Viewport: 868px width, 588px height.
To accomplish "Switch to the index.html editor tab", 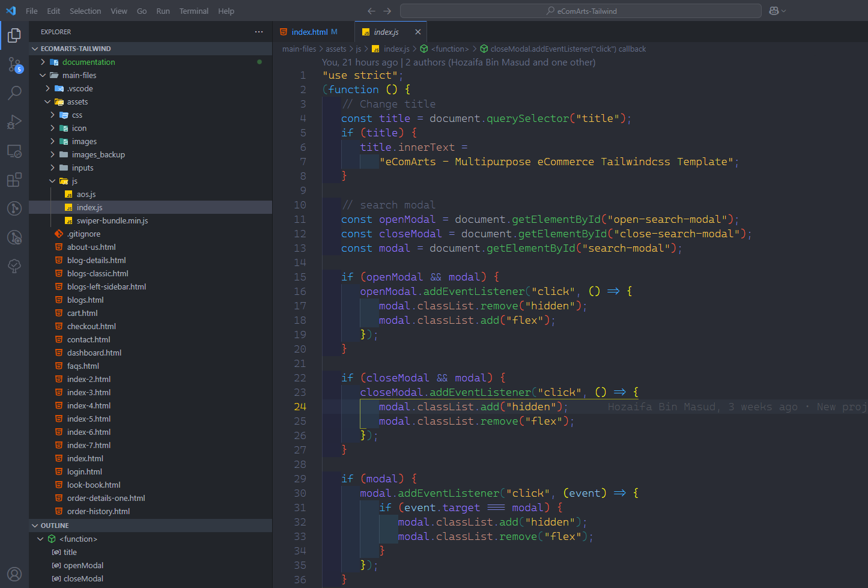I will point(309,32).
